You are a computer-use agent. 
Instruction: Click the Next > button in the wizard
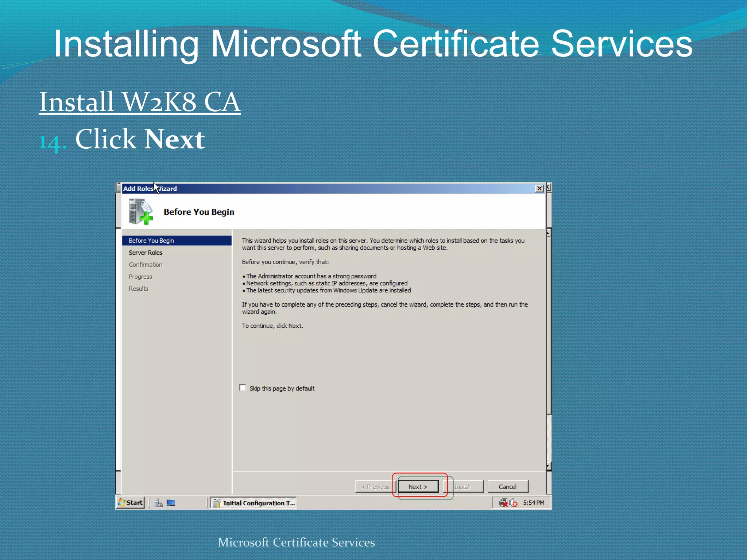pyautogui.click(x=418, y=487)
